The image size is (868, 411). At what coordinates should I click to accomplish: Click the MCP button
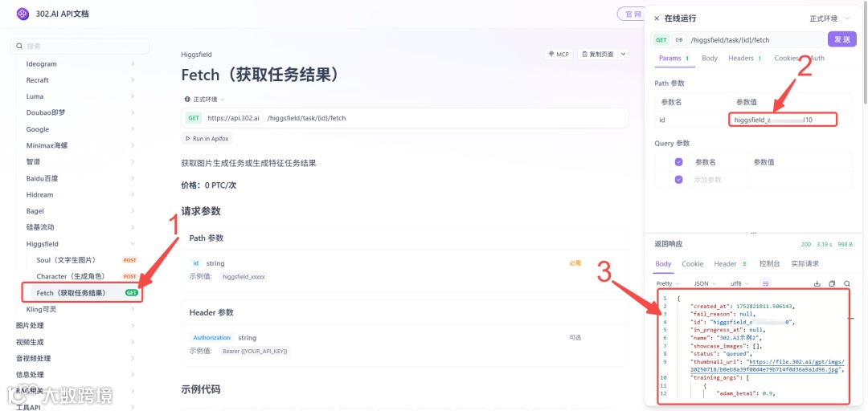[x=559, y=55]
